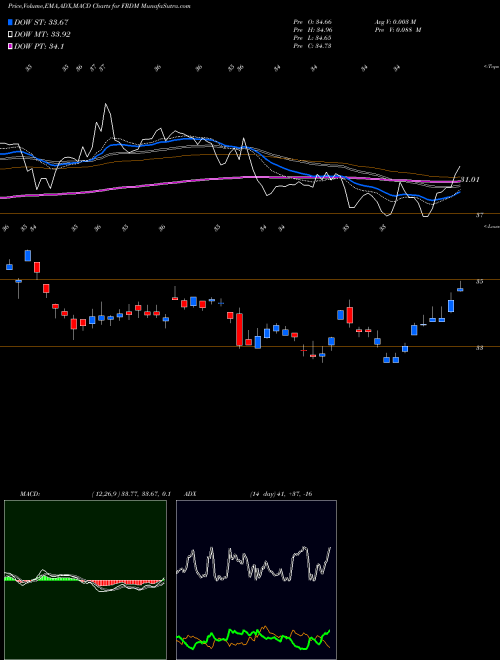The width and height of the screenshot is (500, 660).
Task: Click the magenta DOW PT legend swatch
Action: pos(10,46)
